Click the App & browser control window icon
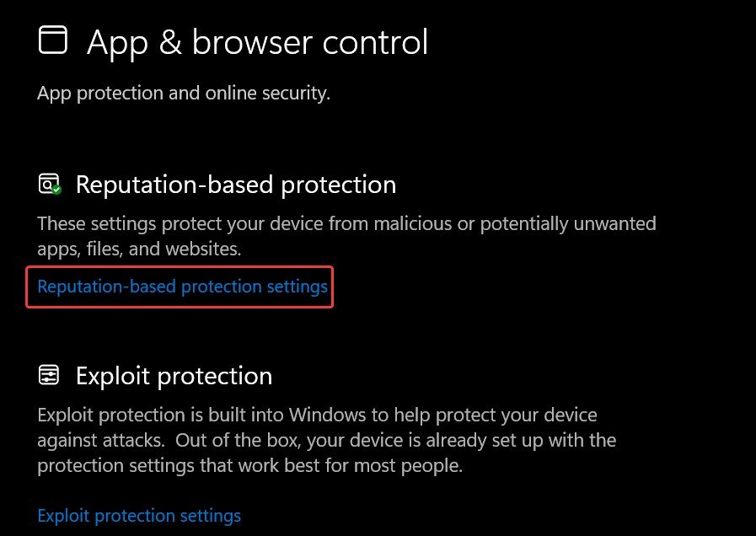The image size is (756, 536). (x=53, y=40)
